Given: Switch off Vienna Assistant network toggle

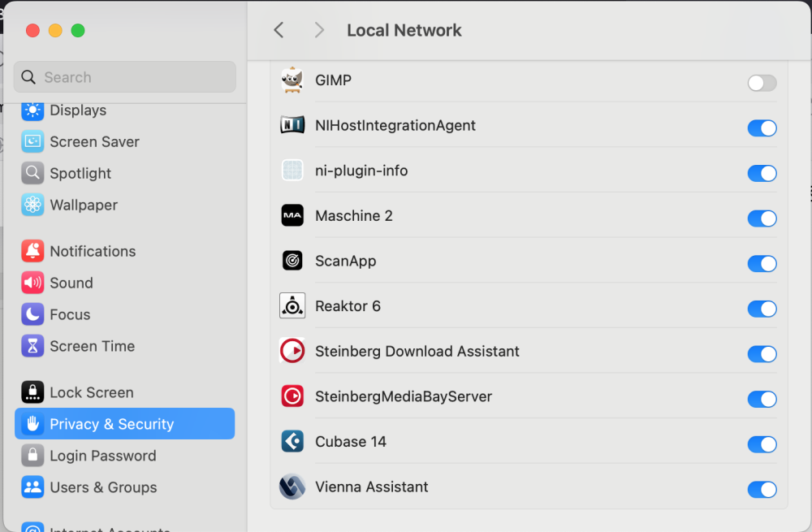Looking at the screenshot, I should point(762,489).
